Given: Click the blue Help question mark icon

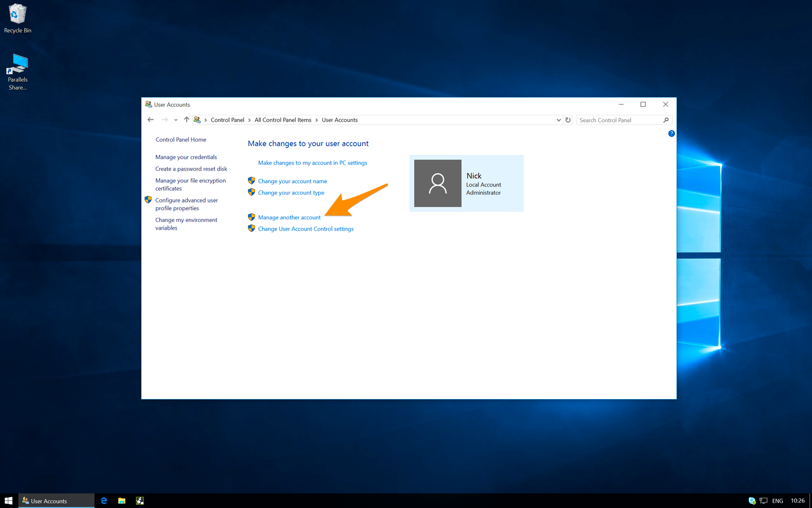Looking at the screenshot, I should pyautogui.click(x=671, y=133).
